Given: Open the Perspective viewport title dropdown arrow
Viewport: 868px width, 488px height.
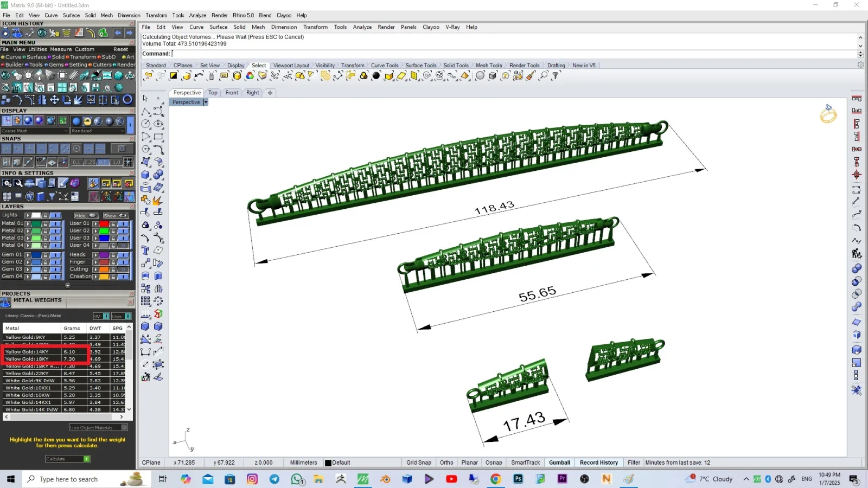Looking at the screenshot, I should click(206, 102).
